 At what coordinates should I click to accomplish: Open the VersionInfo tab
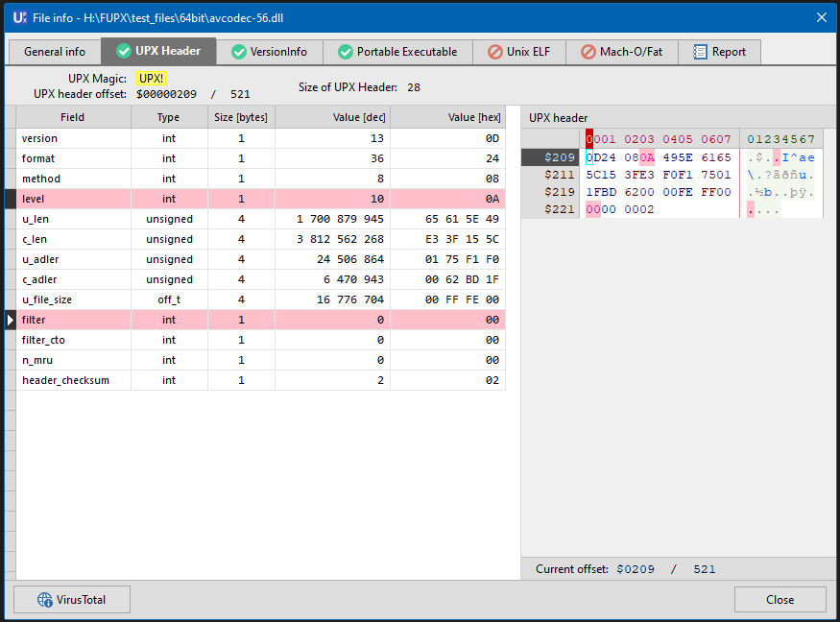[270, 52]
